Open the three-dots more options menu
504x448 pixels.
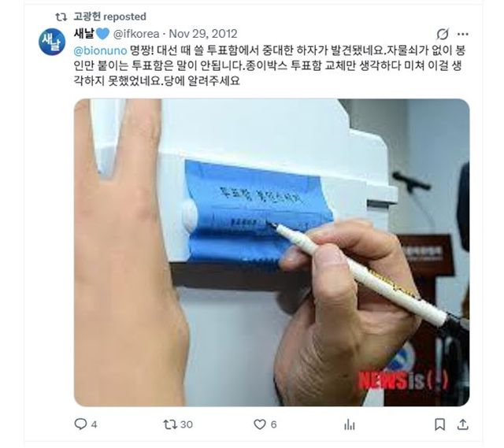[x=462, y=34]
